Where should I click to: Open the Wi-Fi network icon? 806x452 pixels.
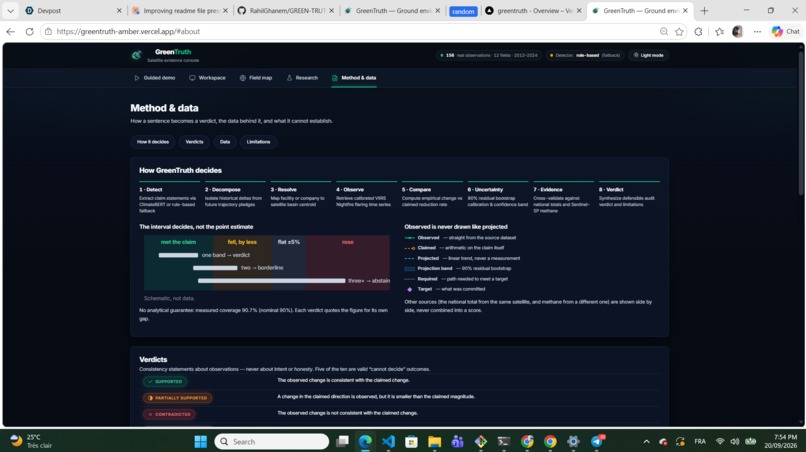(720, 441)
